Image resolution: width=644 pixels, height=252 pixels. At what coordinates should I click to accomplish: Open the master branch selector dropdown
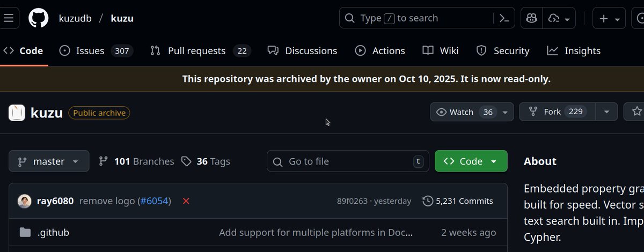pos(49,161)
